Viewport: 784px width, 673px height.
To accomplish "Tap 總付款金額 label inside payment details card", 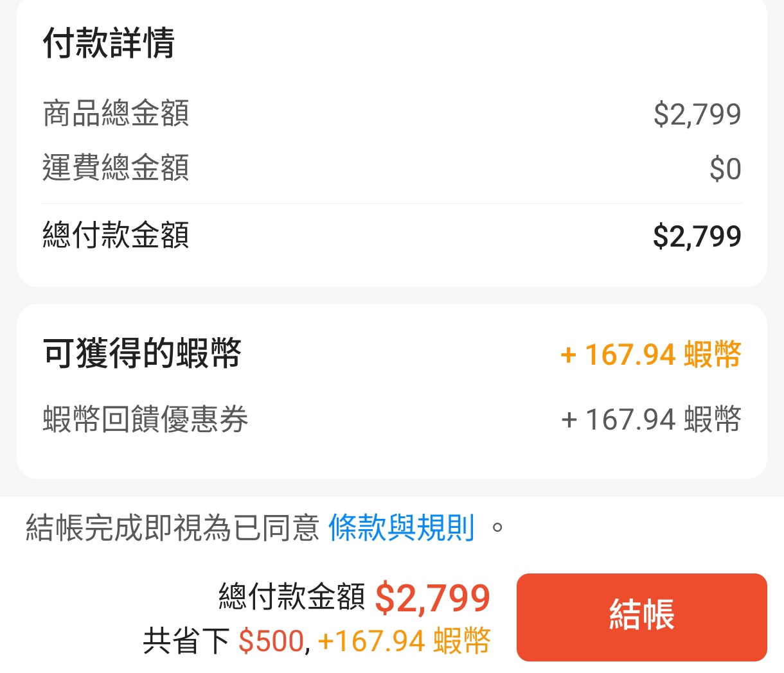I will click(x=116, y=235).
